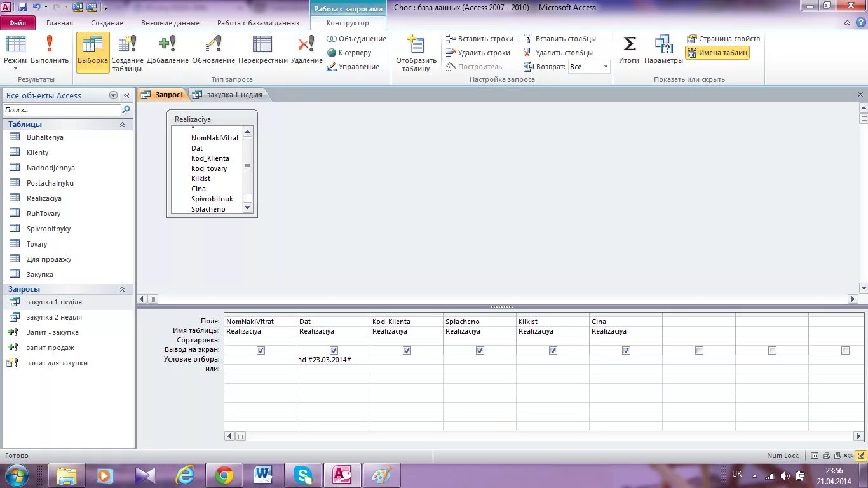This screenshot has height=488, width=868.
Task: Toggle Вывод на экран for Kod_Klienta
Action: pyautogui.click(x=407, y=350)
